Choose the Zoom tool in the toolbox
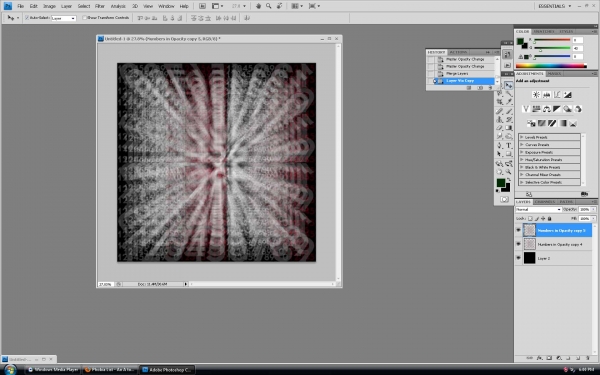 (509, 172)
